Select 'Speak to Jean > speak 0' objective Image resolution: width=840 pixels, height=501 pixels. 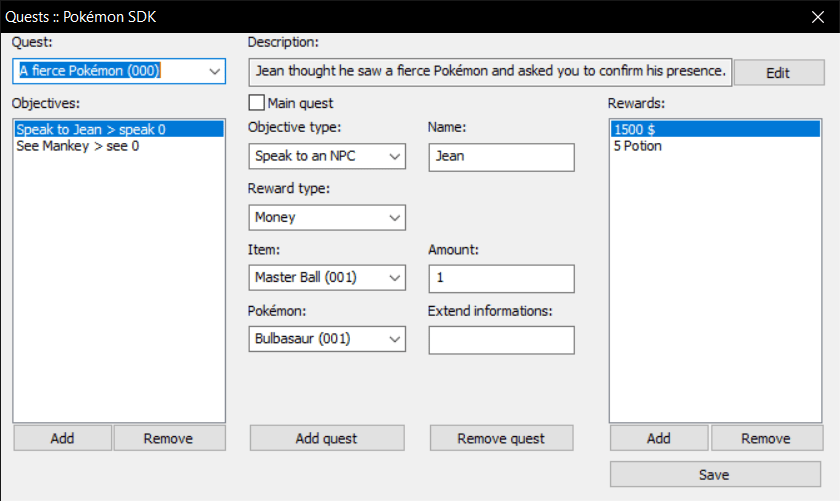[x=119, y=129]
